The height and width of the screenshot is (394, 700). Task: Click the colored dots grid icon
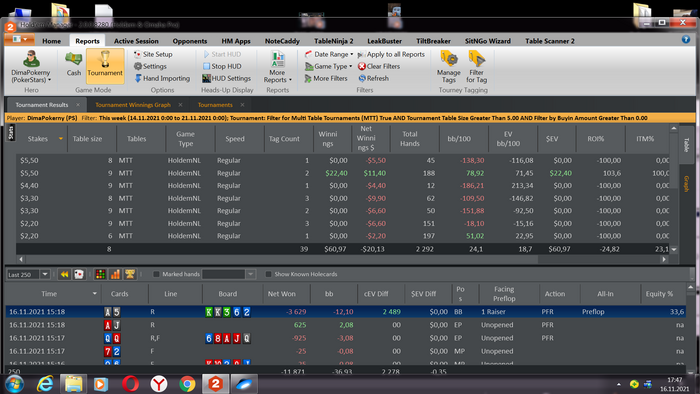(x=100, y=274)
